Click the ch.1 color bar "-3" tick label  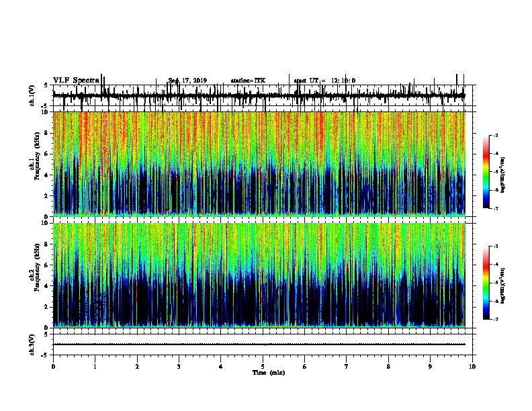pos(496,135)
